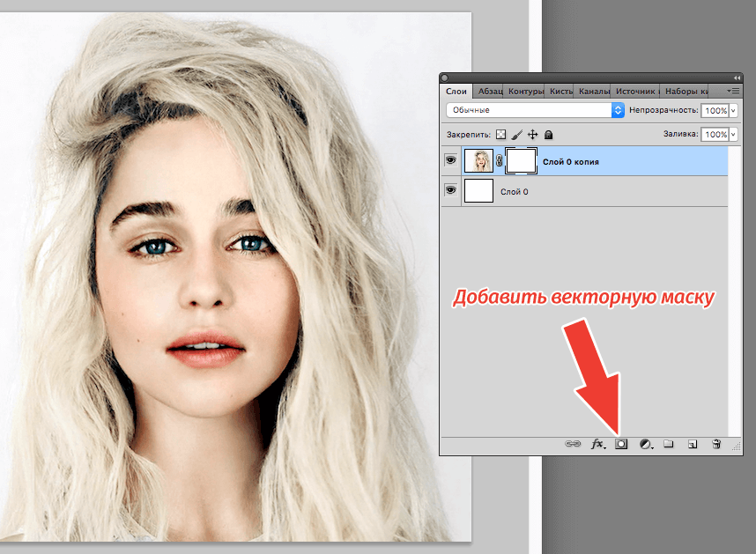Image resolution: width=756 pixels, height=554 pixels.
Task: Create a new adjustment layer
Action: (645, 445)
